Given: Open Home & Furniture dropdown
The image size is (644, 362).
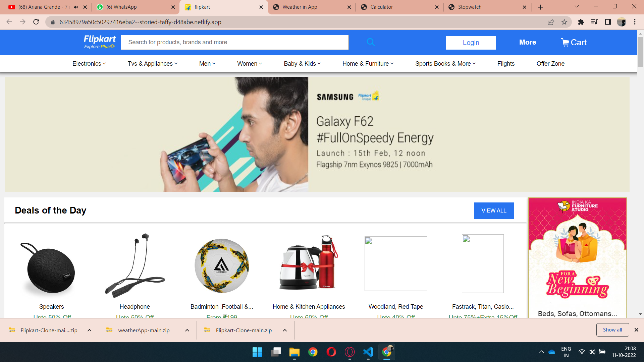Looking at the screenshot, I should click(368, 64).
